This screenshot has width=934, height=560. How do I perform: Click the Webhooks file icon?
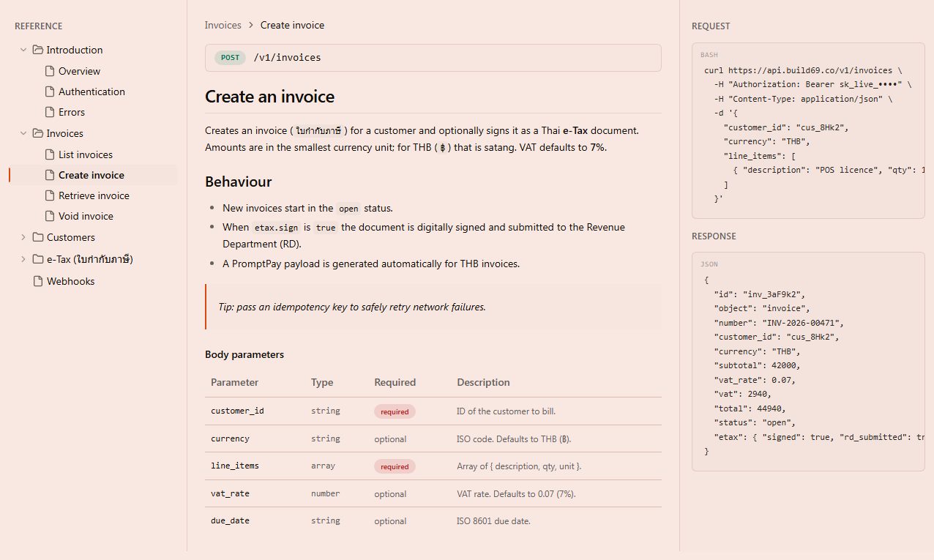click(38, 281)
